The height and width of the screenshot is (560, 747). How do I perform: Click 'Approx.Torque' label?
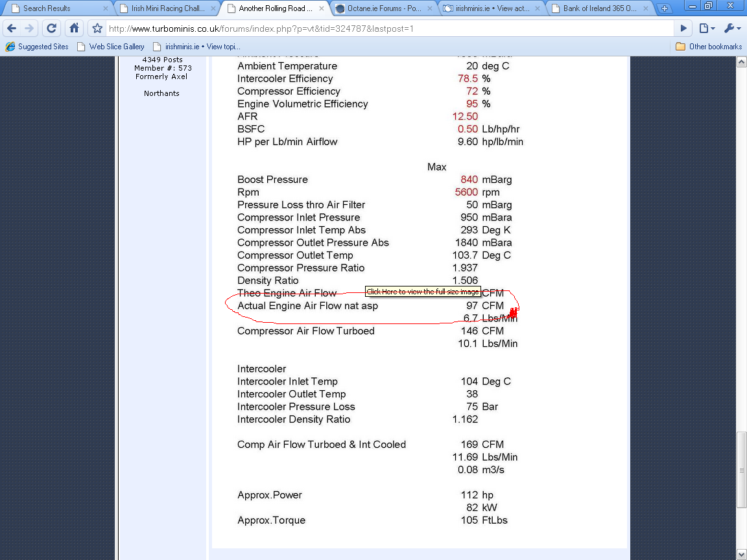coord(272,520)
